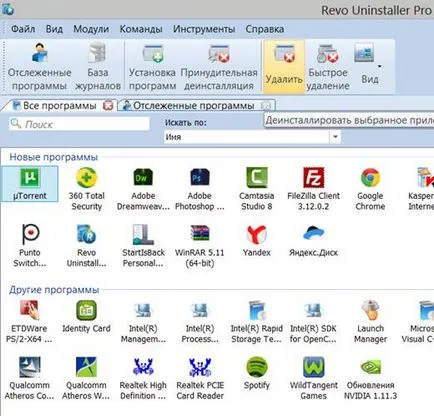Select the Camtasia Studio 8 icon
Screen dimensions: 434x416
click(x=256, y=189)
